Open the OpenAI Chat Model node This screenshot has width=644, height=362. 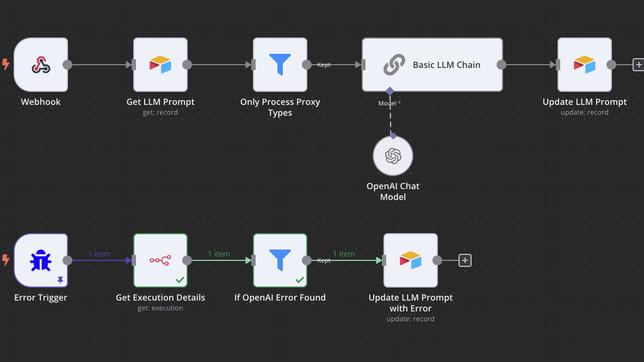tap(393, 156)
